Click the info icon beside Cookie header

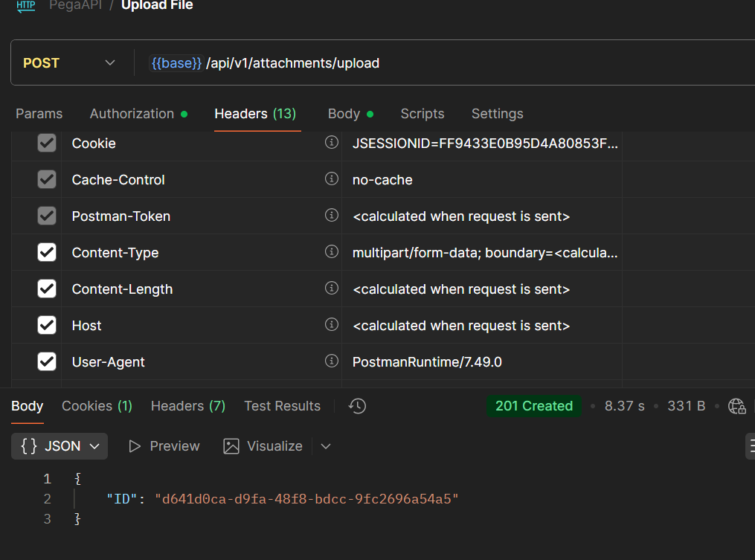(x=332, y=143)
